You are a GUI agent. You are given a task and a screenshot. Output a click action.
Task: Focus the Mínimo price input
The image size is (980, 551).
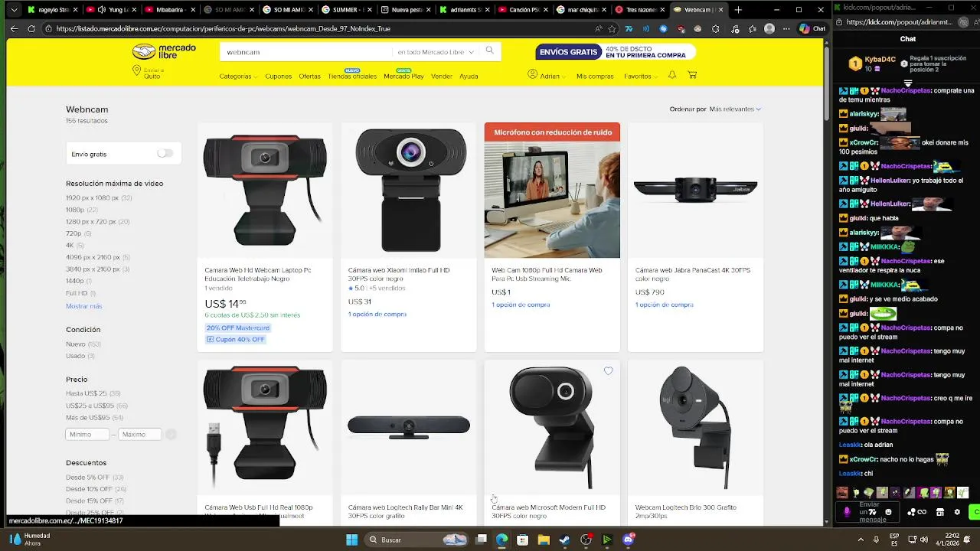point(87,435)
